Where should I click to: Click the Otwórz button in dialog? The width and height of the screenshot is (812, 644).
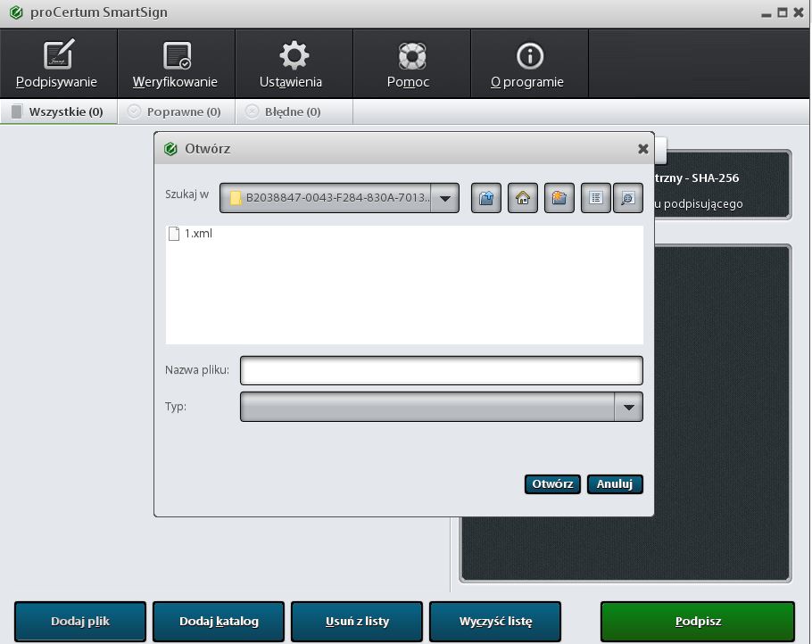[552, 484]
